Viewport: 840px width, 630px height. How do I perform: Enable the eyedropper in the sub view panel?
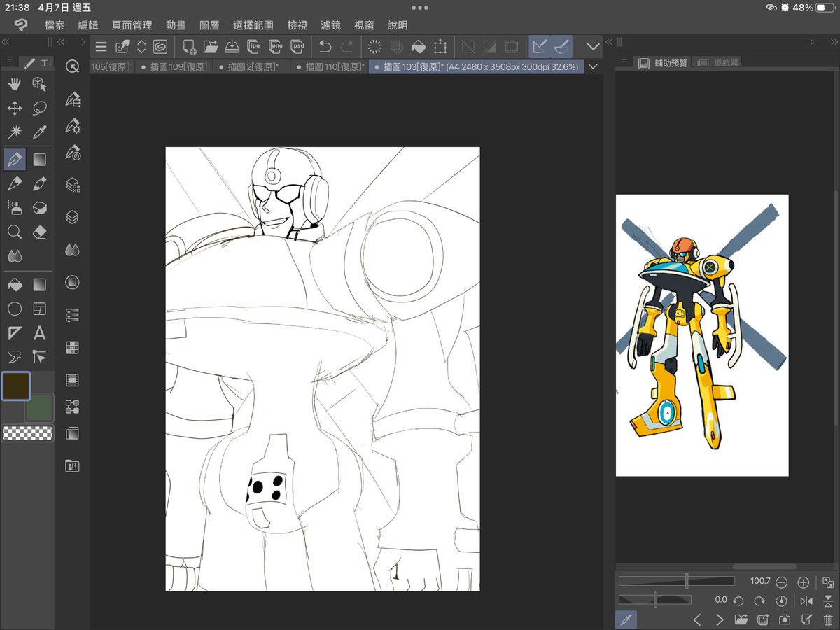pyautogui.click(x=626, y=619)
